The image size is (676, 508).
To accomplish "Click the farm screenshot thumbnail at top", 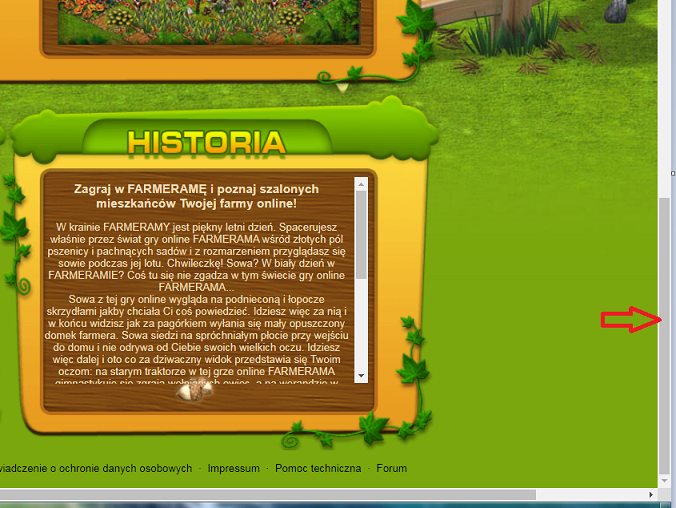I will 209,22.
